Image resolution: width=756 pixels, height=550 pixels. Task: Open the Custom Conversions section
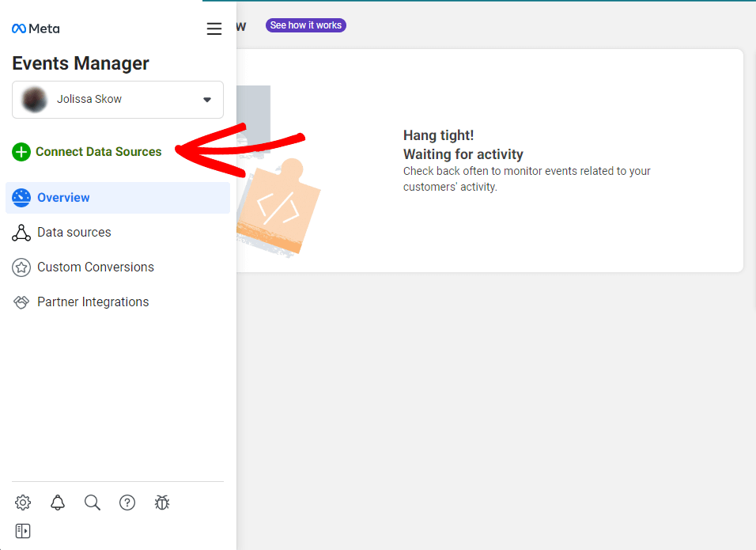pyautogui.click(x=96, y=267)
